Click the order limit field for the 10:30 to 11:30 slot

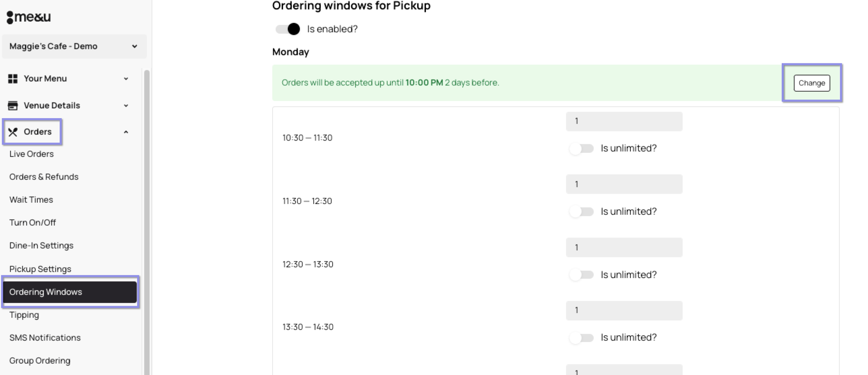624,121
